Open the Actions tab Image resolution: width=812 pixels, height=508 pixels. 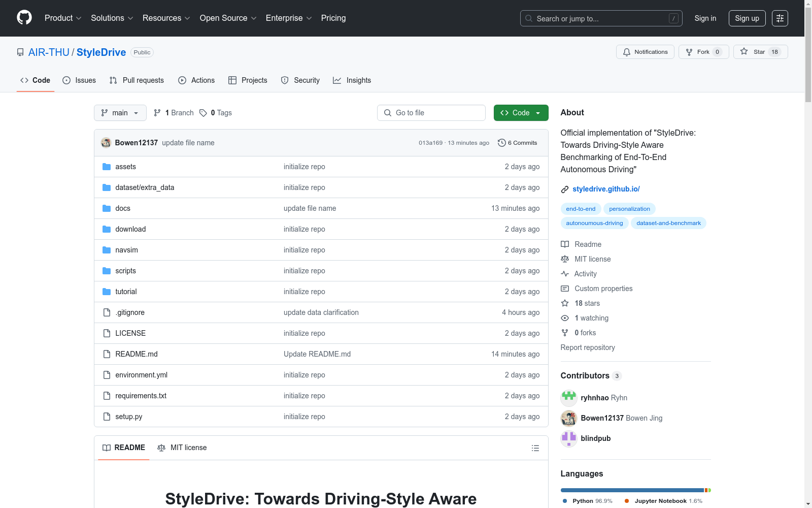[x=196, y=80]
